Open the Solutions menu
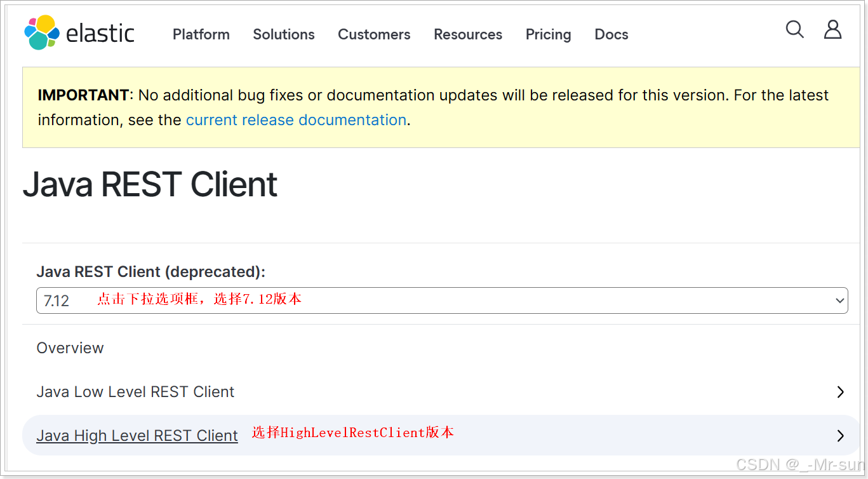Viewport: 868px width, 479px height. point(284,34)
